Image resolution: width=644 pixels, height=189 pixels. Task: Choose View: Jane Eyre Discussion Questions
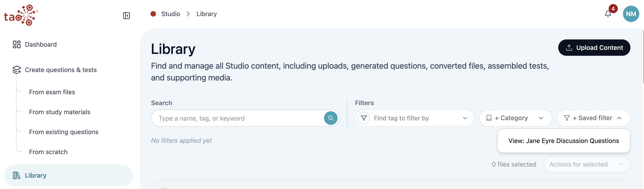(563, 141)
